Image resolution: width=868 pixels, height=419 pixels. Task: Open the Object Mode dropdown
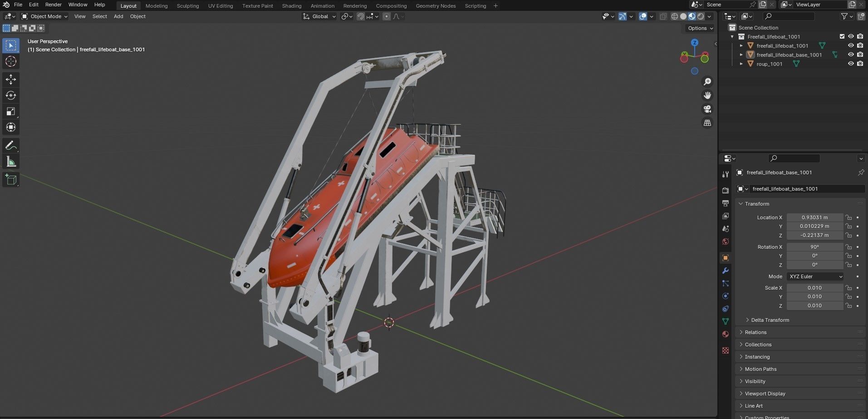(x=44, y=16)
